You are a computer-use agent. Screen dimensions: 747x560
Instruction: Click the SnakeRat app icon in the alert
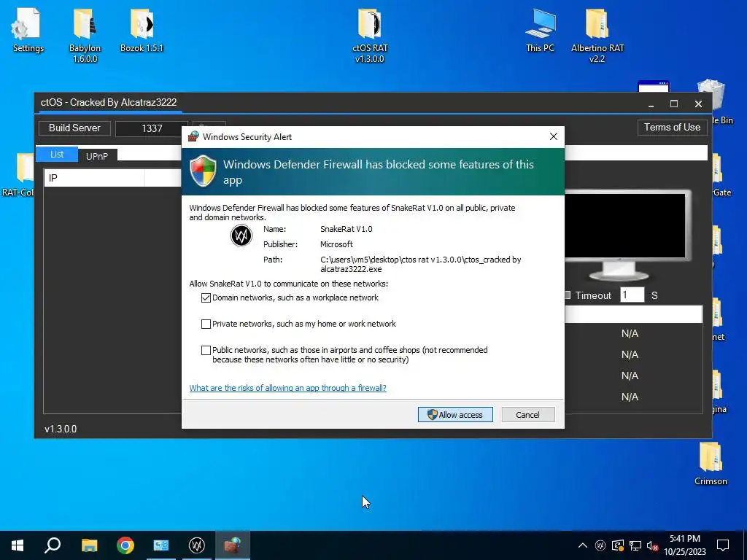241,236
